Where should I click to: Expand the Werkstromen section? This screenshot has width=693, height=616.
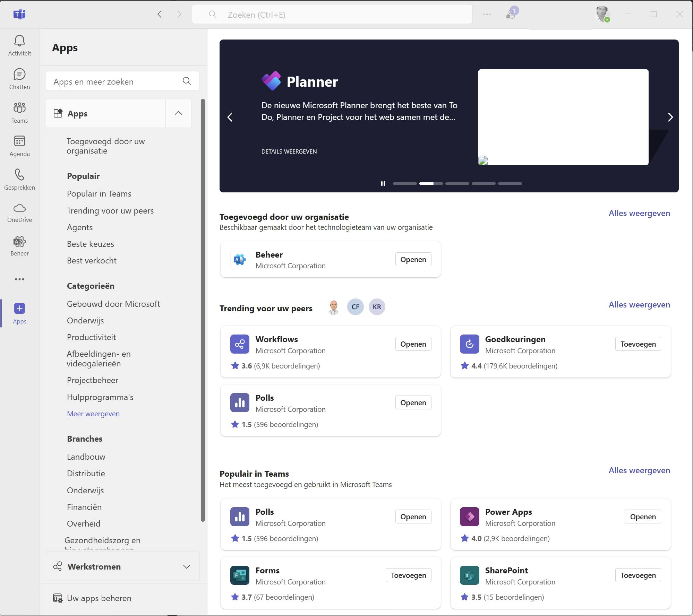[187, 566]
